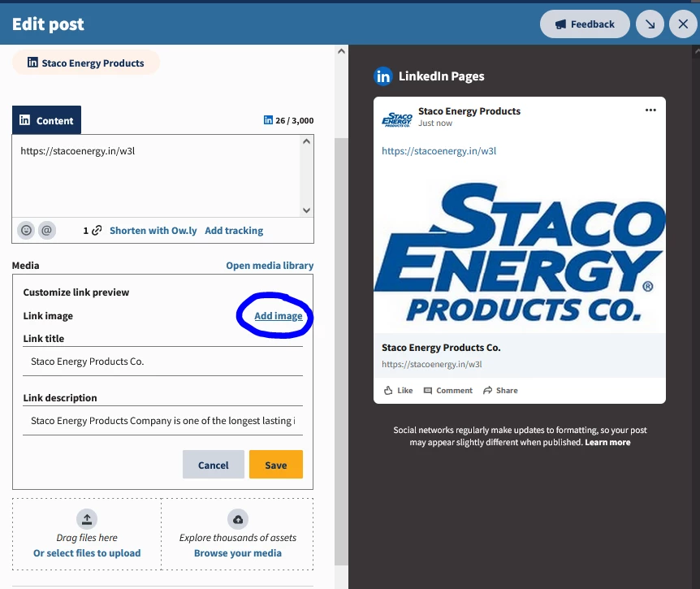The image size is (700, 589).
Task: Click Cancel in link preview editor
Action: coord(214,465)
